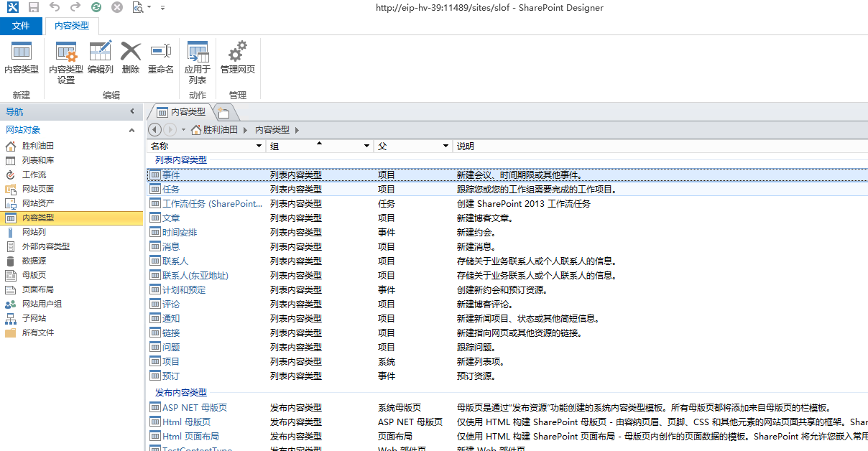Click the Back navigation arrow
Viewport: 868px width, 451px height.
click(154, 130)
